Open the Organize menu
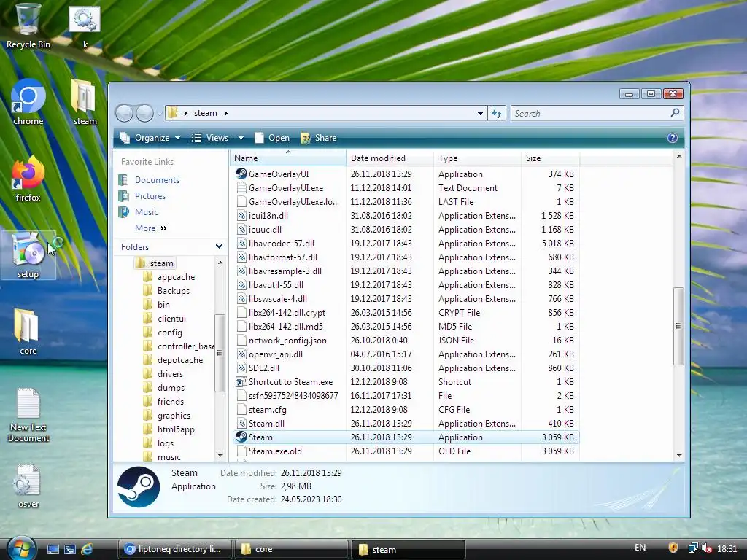 (x=150, y=138)
